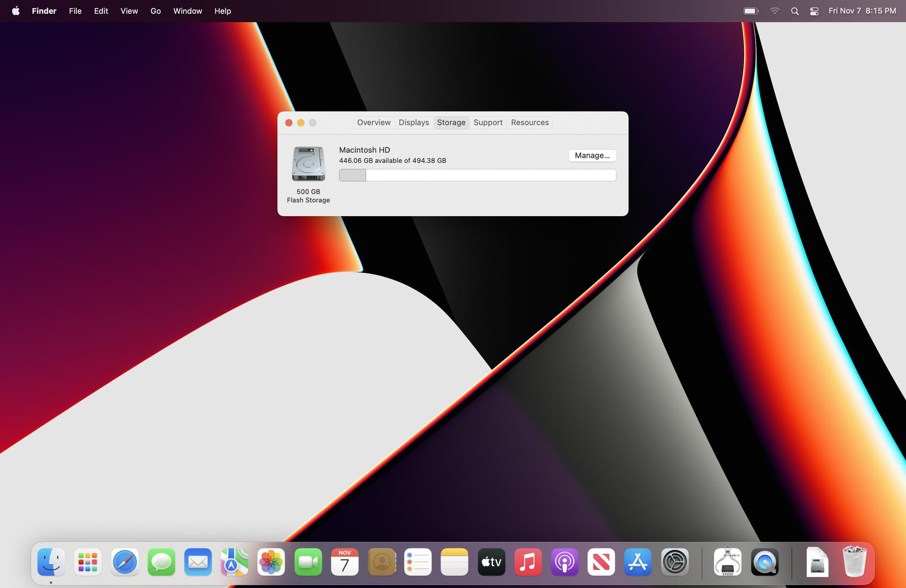Open the Wi-Fi status menu
Screen dimensions: 906x588
774,11
